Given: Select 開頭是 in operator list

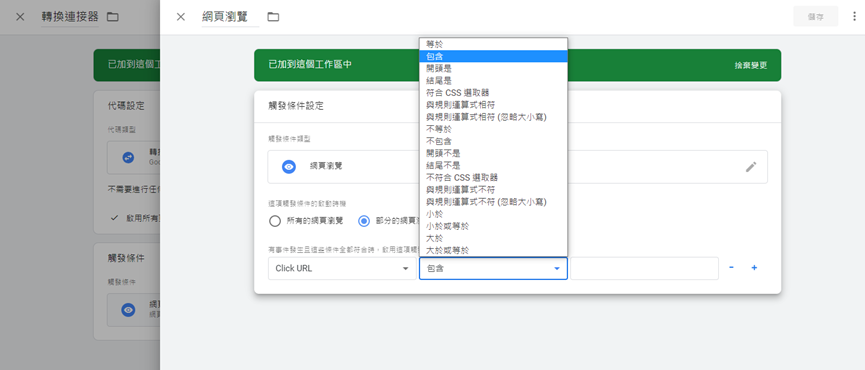Looking at the screenshot, I should point(493,68).
